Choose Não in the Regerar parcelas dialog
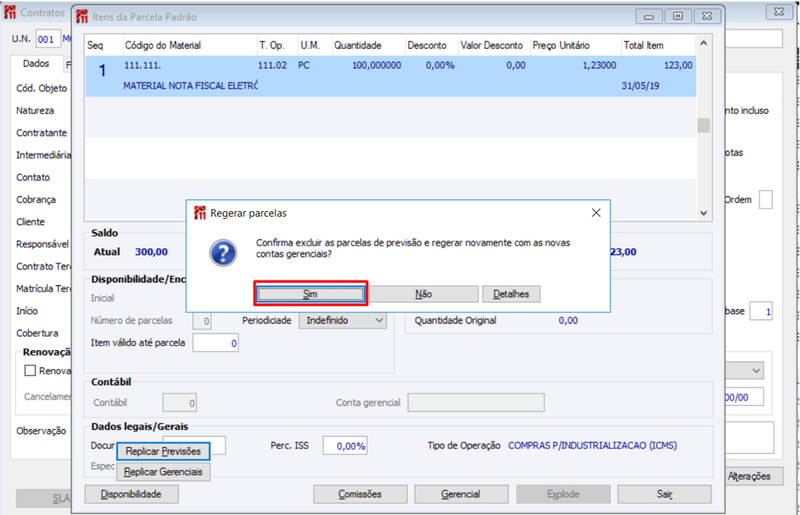The width and height of the screenshot is (800, 515). click(x=423, y=294)
